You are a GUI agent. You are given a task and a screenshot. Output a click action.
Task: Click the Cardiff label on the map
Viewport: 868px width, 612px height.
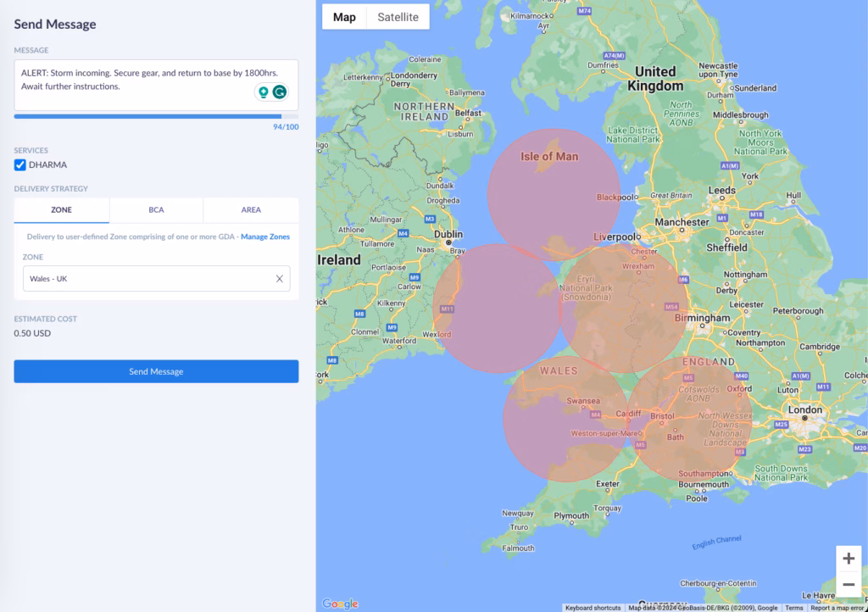click(x=628, y=414)
